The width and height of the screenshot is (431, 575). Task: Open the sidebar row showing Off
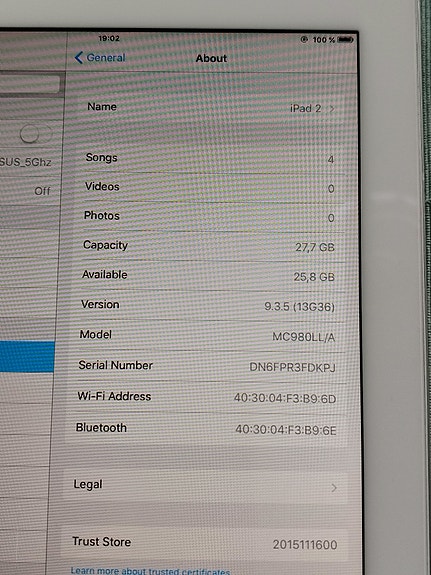[x=29, y=191]
